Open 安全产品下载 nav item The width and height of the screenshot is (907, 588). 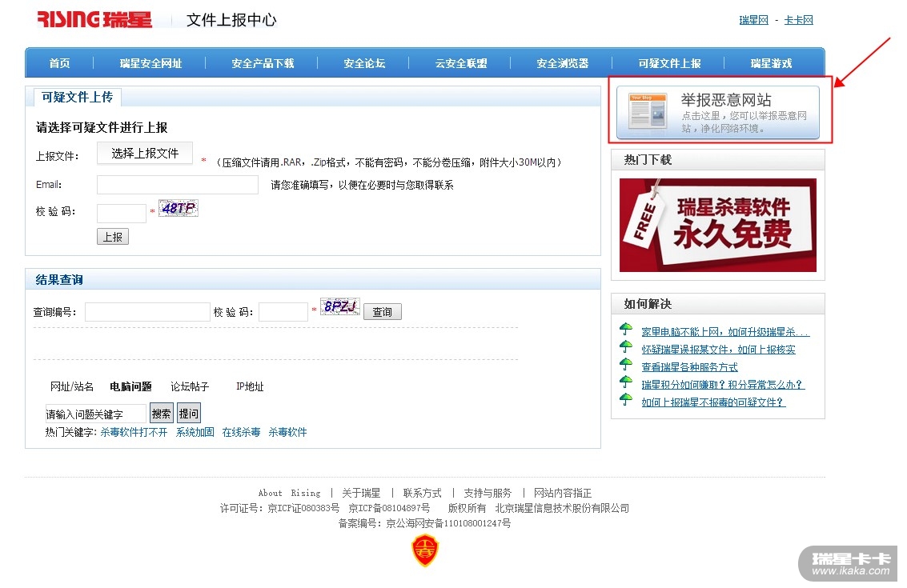click(263, 63)
